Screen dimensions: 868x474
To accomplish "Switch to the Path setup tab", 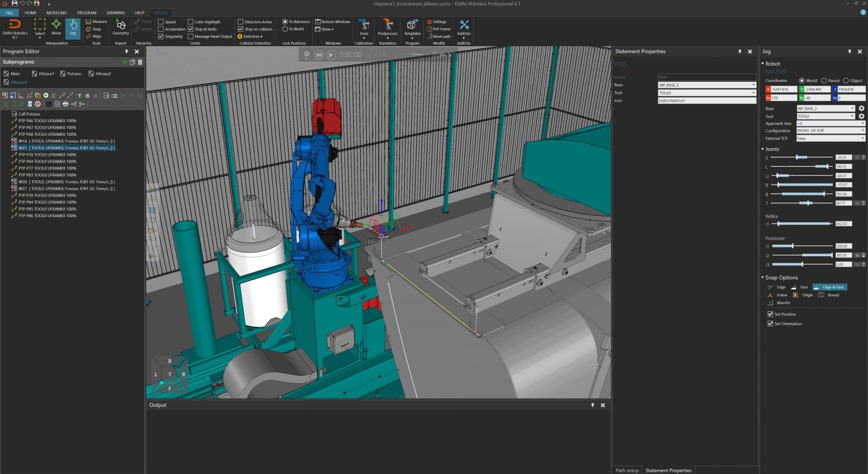I will pyautogui.click(x=627, y=470).
